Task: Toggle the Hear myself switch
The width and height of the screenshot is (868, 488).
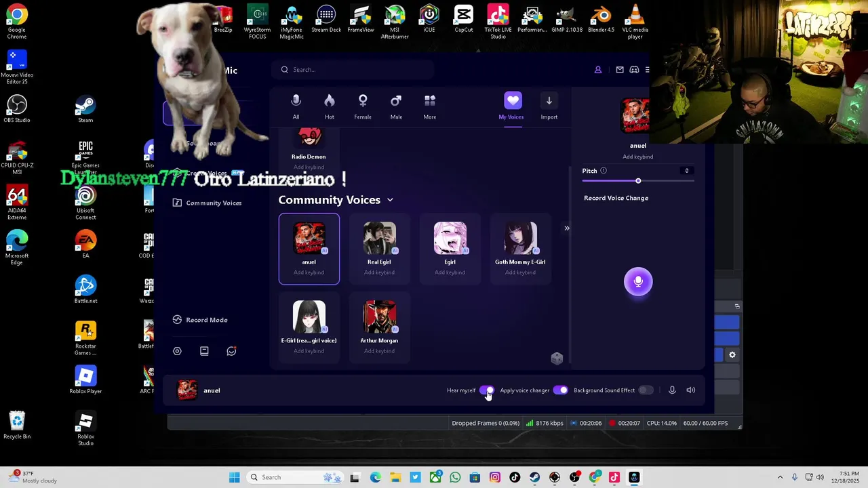Action: click(x=486, y=390)
